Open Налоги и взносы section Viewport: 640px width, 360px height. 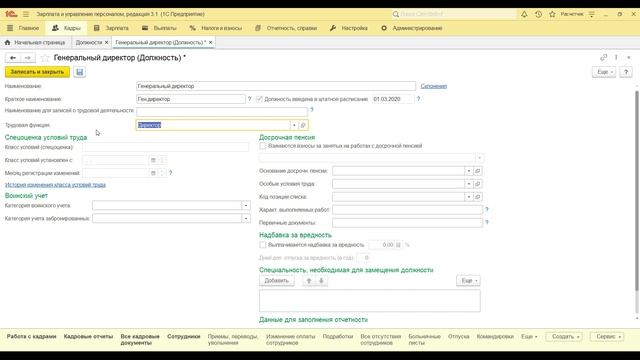click(216, 28)
